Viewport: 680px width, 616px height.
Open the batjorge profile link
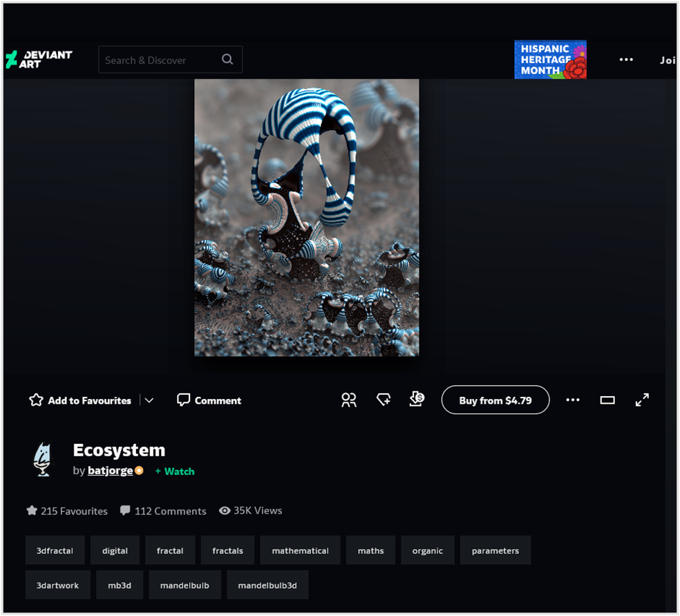pos(110,471)
